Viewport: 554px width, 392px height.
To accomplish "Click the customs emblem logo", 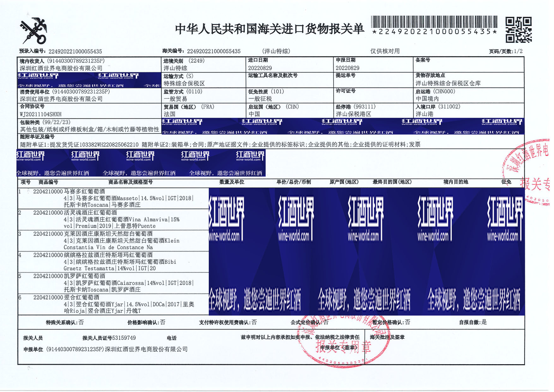I will point(33,31).
